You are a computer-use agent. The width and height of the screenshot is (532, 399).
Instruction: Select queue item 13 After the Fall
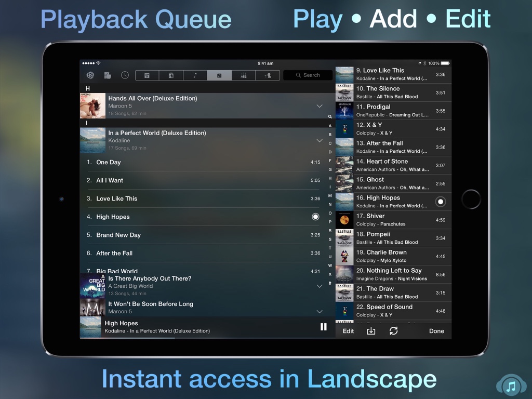[x=394, y=147]
